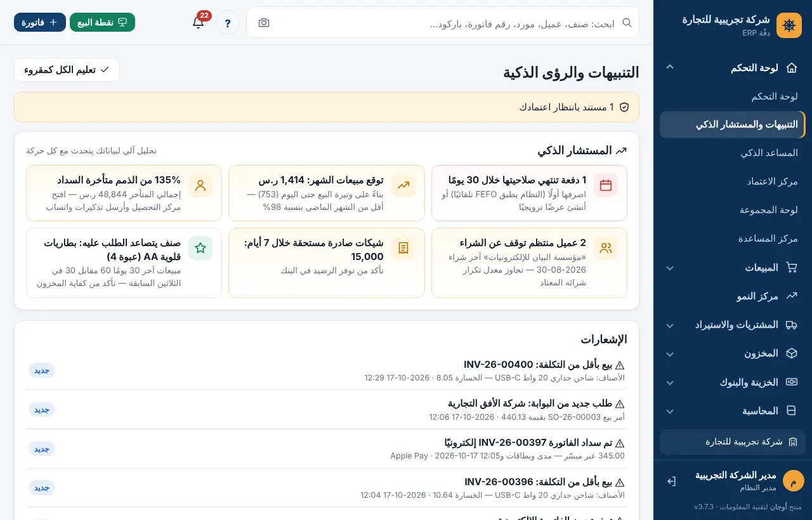Open المساعد الذكي in sidebar
The width and height of the screenshot is (812, 520).
click(x=733, y=153)
